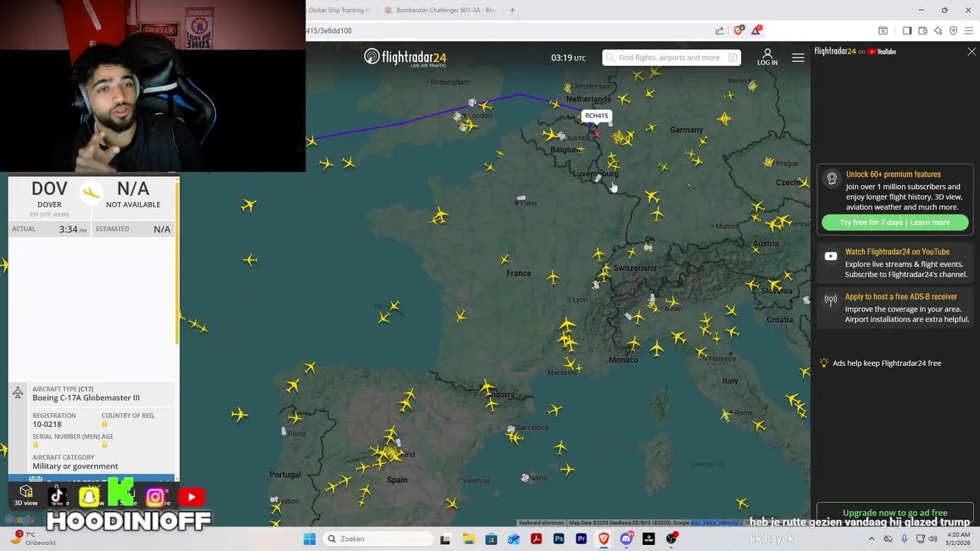Open Watch Flightradar24 on YouTube link
The width and height of the screenshot is (980, 551).
click(897, 252)
